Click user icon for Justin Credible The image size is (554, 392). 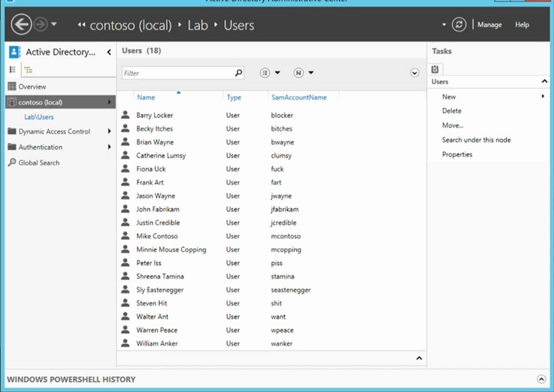(125, 222)
